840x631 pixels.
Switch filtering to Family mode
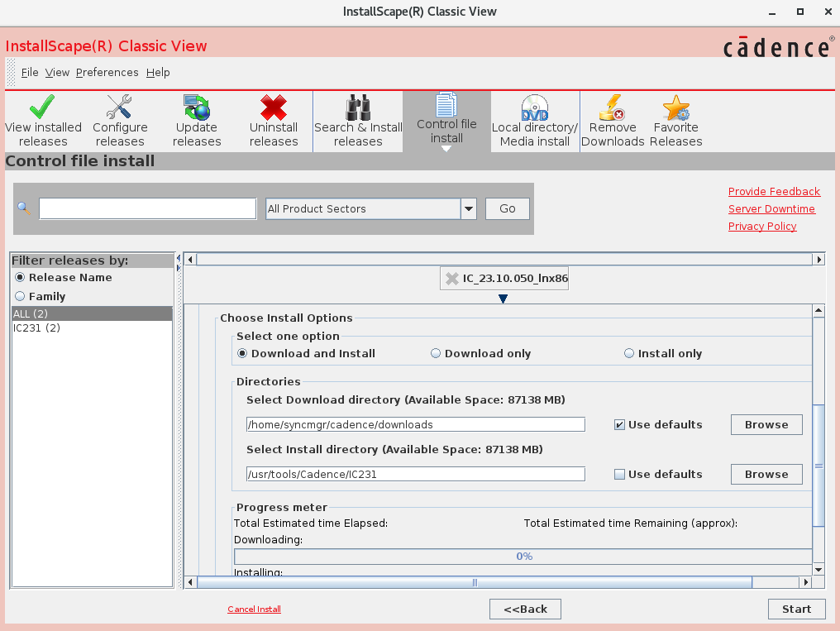(x=17, y=295)
